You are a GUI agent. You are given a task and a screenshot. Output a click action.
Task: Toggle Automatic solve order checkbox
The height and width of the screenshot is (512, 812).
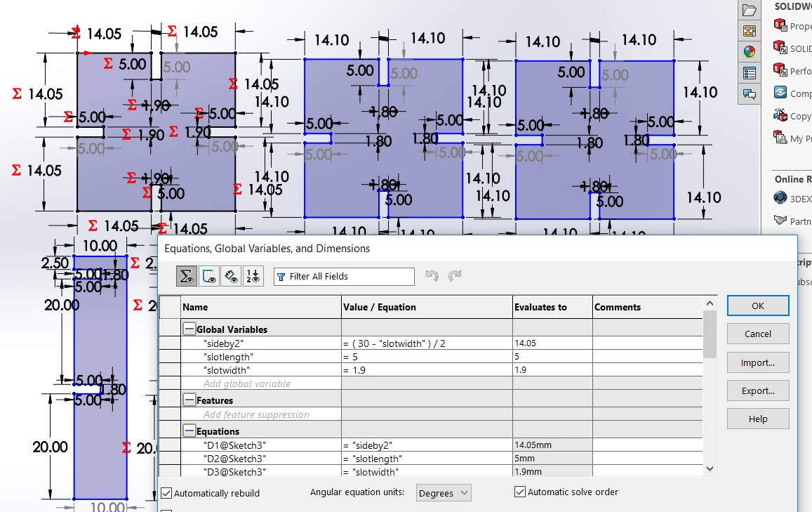point(520,491)
